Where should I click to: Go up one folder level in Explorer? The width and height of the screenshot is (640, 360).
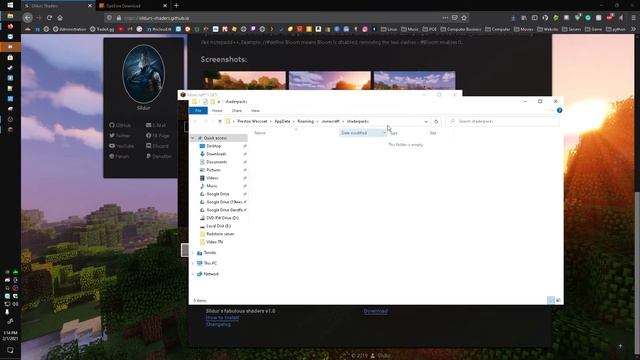click(220, 121)
